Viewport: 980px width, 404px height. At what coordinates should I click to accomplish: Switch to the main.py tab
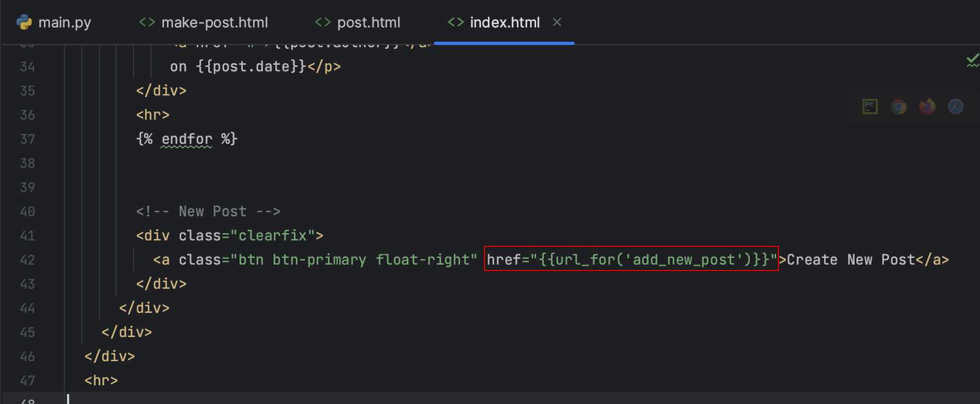pyautogui.click(x=54, y=23)
